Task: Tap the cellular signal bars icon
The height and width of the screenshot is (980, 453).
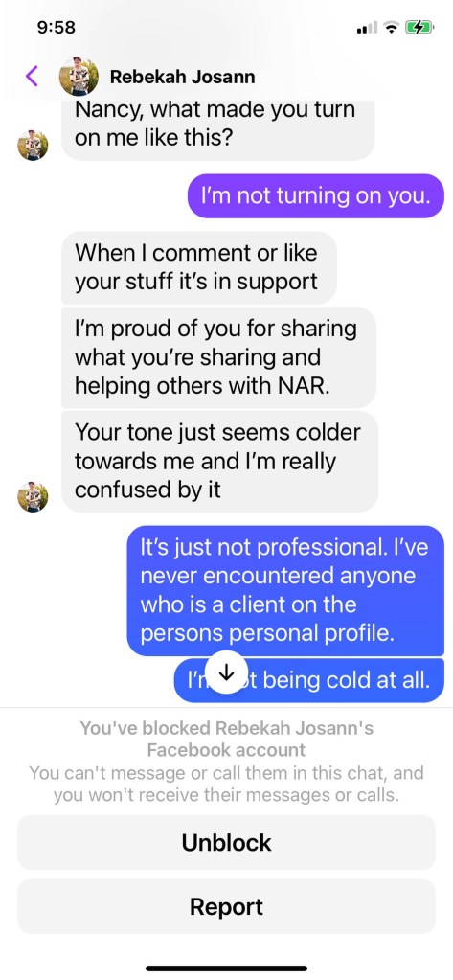Action: (x=367, y=28)
